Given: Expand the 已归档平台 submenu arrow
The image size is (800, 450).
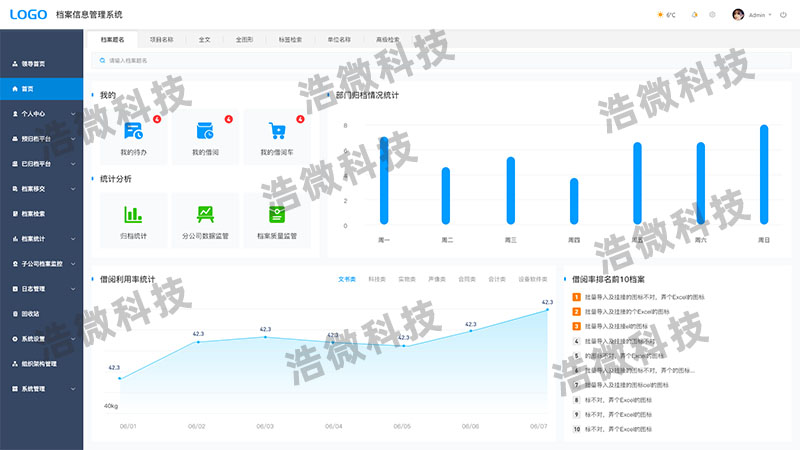Looking at the screenshot, I should (73, 164).
